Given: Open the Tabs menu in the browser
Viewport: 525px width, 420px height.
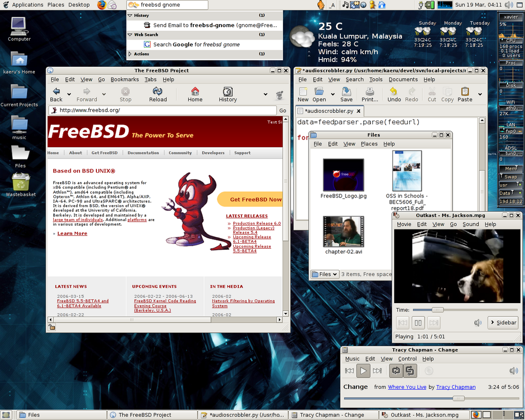Looking at the screenshot, I should (150, 79).
